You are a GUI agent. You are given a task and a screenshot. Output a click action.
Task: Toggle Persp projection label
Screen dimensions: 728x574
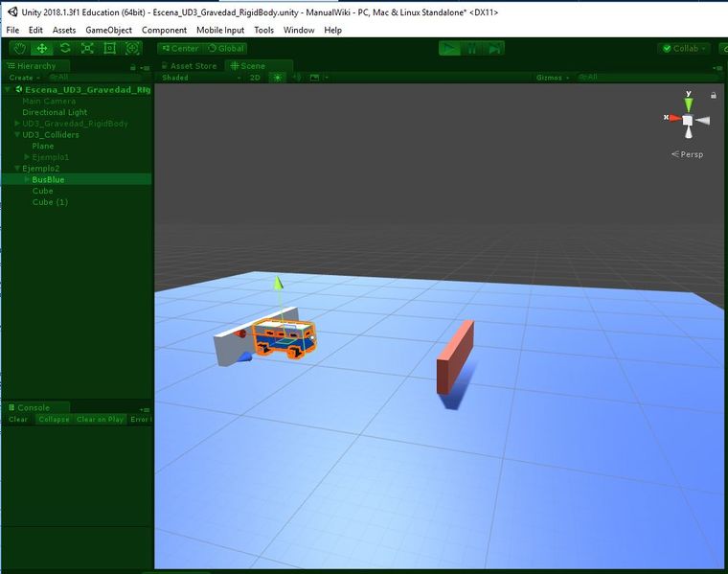687,154
